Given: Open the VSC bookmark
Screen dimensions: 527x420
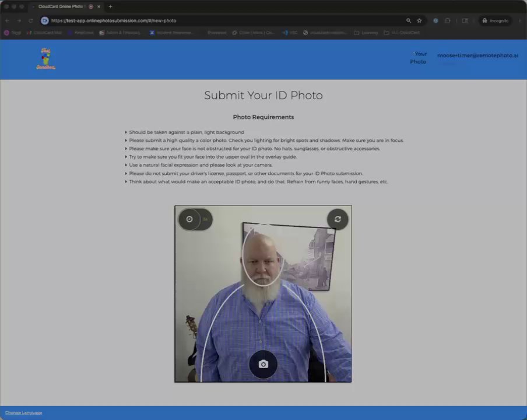Looking at the screenshot, I should pyautogui.click(x=290, y=33).
